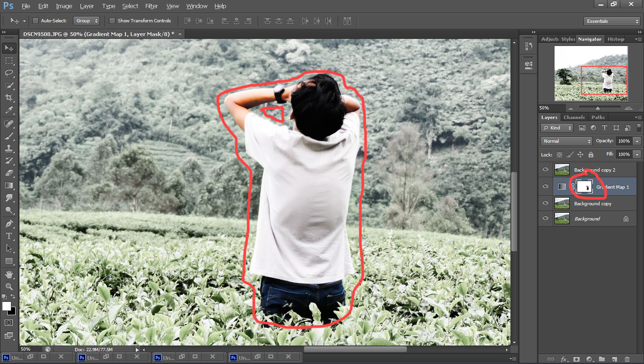644x364 pixels.
Task: Select the Lasso tool
Action: (9, 73)
